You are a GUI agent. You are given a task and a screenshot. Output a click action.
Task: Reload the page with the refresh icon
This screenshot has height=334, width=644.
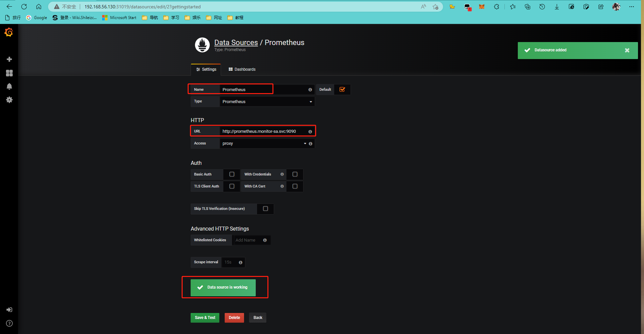24,7
